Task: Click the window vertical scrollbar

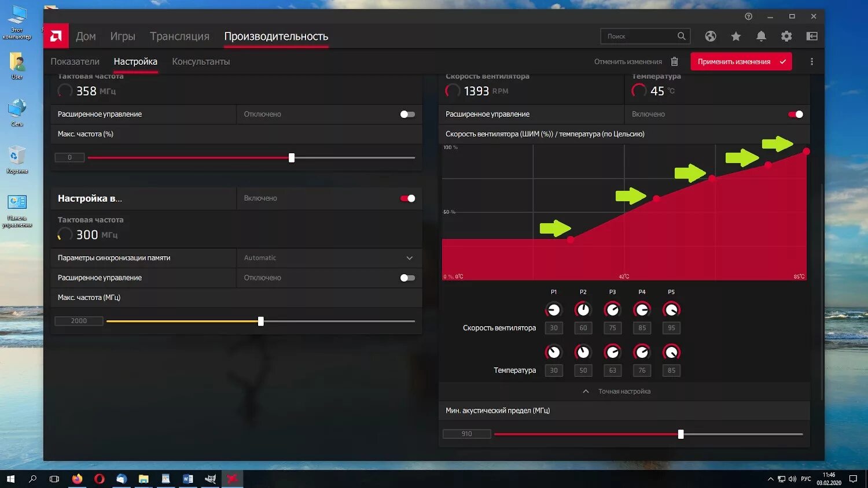Action: coord(822,292)
